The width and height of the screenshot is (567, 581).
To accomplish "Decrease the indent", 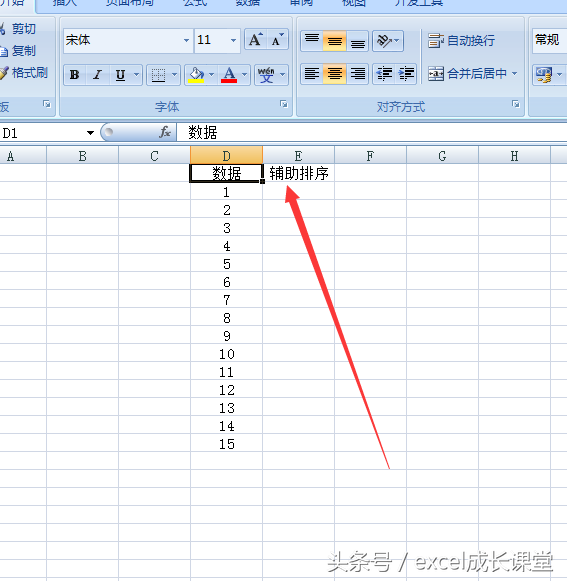I will coord(384,73).
